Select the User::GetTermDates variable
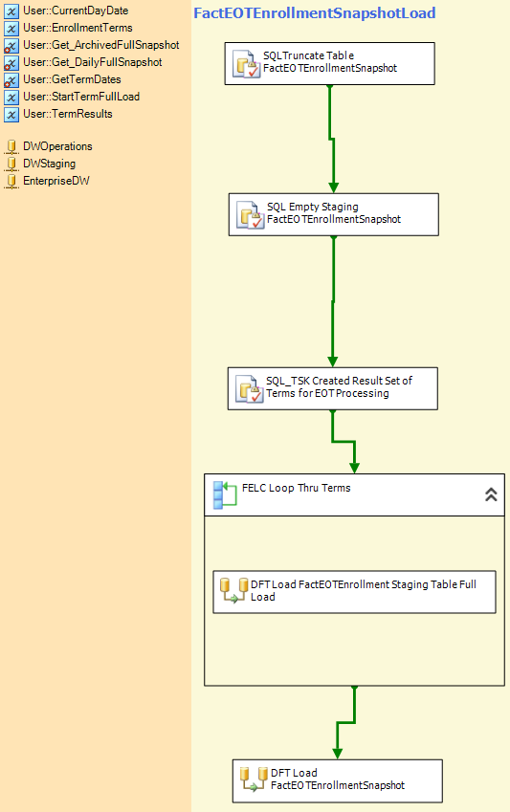This screenshot has width=510, height=812. click(x=72, y=79)
